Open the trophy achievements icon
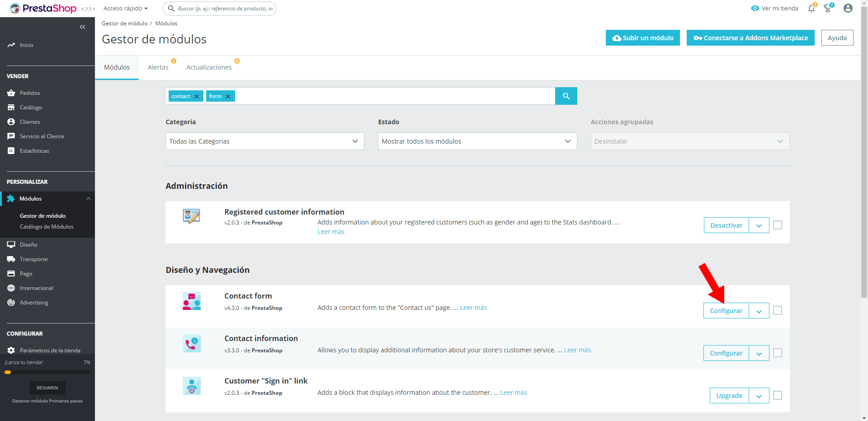This screenshot has height=421, width=868. (x=828, y=8)
